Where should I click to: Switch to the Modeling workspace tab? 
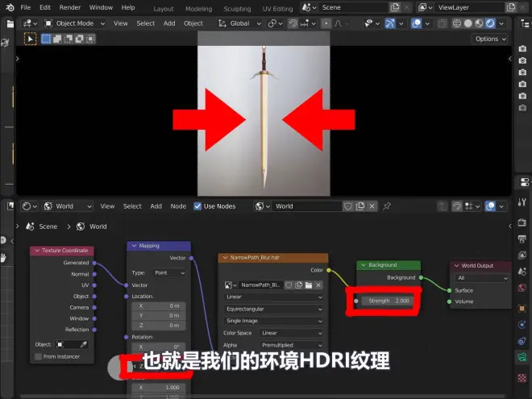[x=198, y=9]
